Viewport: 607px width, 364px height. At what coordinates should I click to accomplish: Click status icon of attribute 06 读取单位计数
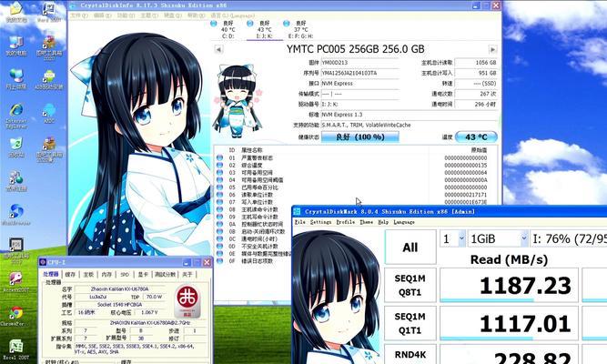(x=220, y=195)
